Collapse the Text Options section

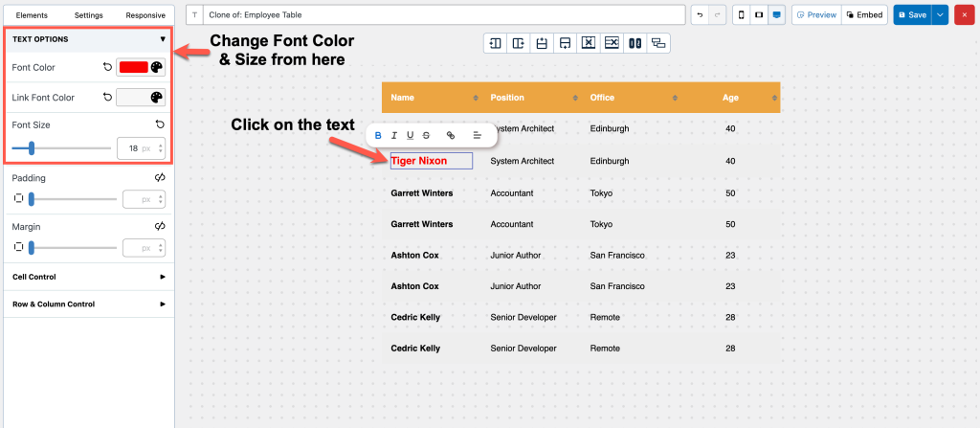tap(163, 39)
